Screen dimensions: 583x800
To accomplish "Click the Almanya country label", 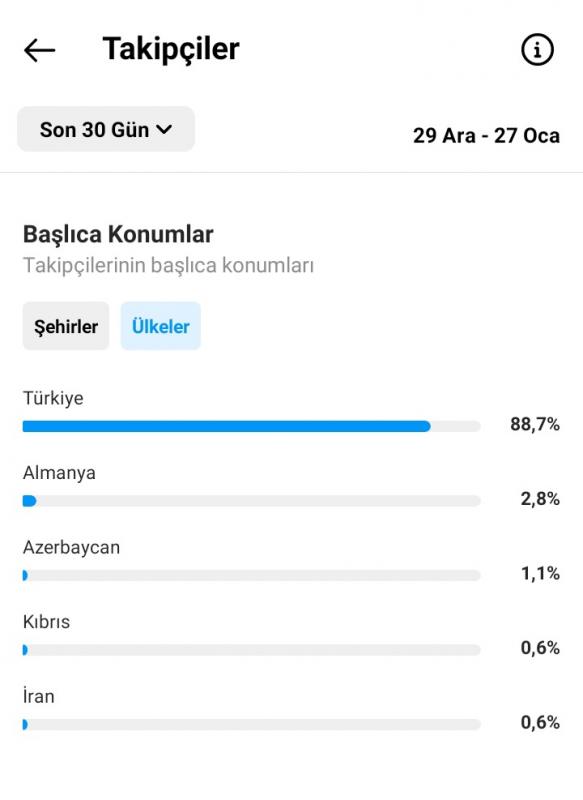I will click(59, 473).
